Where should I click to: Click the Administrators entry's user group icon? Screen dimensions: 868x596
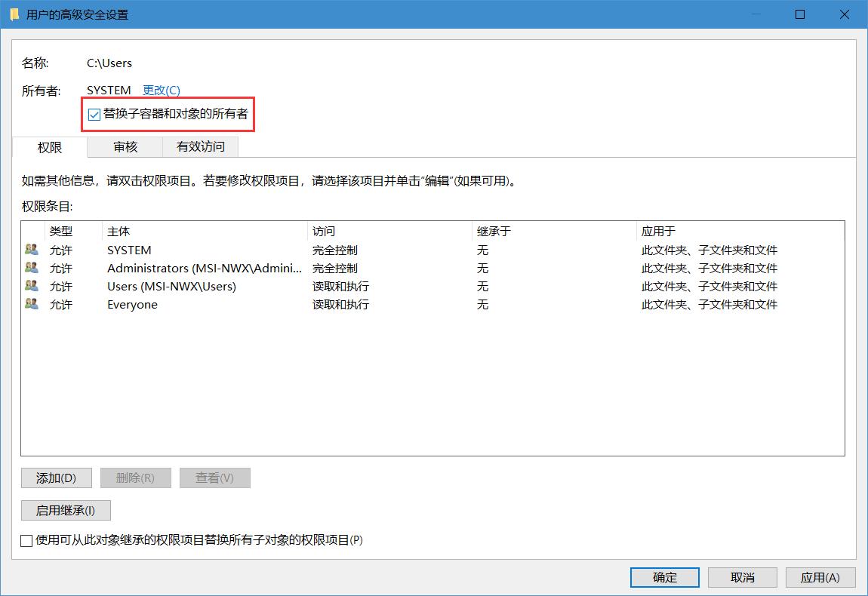click(31, 268)
